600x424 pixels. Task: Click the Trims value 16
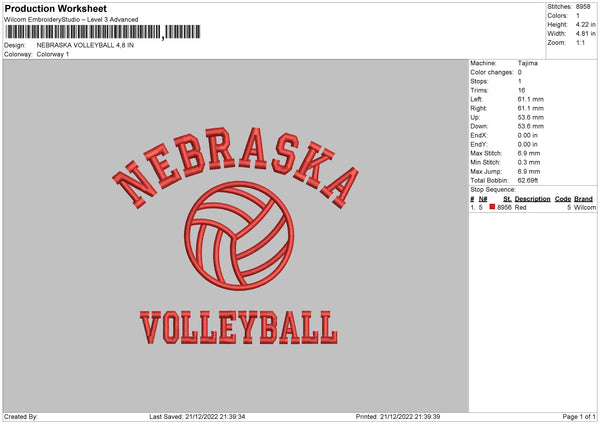521,90
